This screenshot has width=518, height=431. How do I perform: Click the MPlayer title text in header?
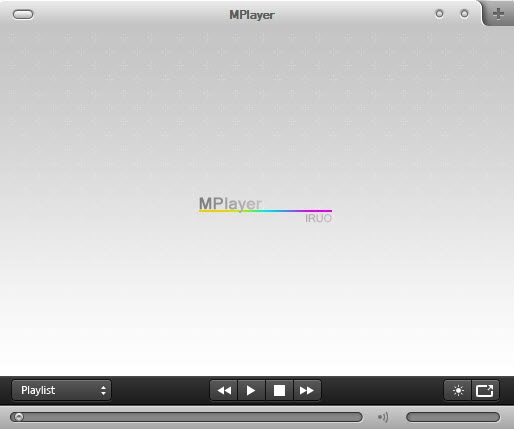(252, 15)
